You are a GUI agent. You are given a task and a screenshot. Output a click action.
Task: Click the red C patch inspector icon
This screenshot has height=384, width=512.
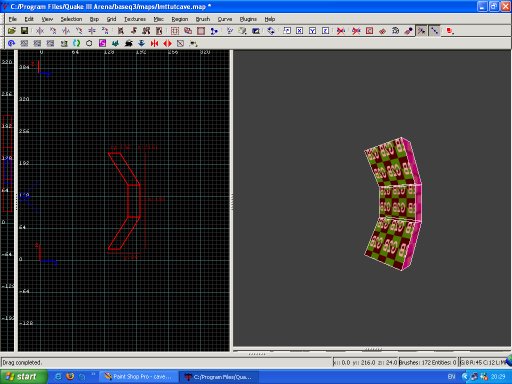tap(369, 31)
